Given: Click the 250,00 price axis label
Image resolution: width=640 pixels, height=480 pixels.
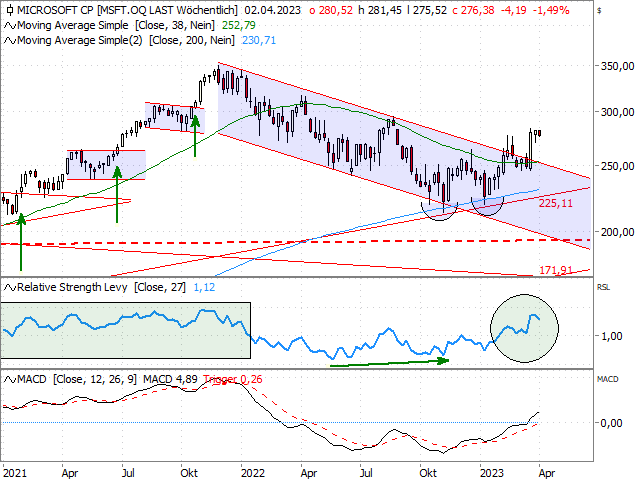Looking at the screenshot, I should coord(617,167).
